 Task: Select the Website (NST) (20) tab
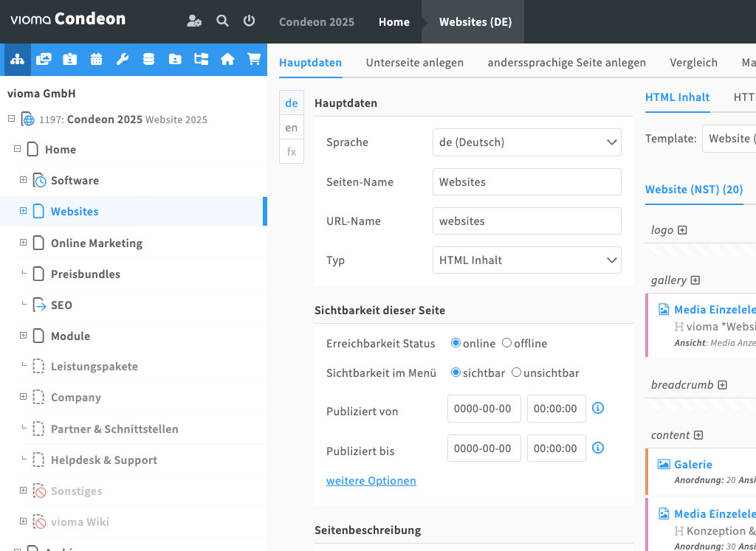[x=694, y=190]
